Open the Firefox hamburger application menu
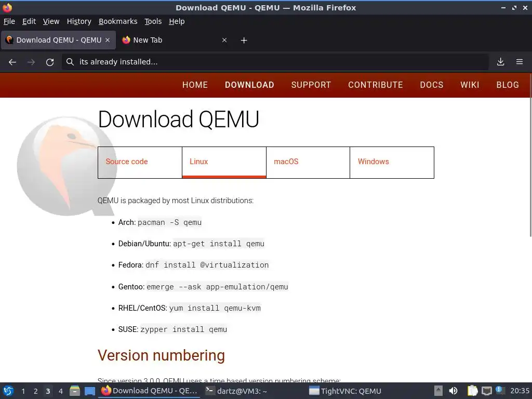The width and height of the screenshot is (532, 399). point(520,62)
